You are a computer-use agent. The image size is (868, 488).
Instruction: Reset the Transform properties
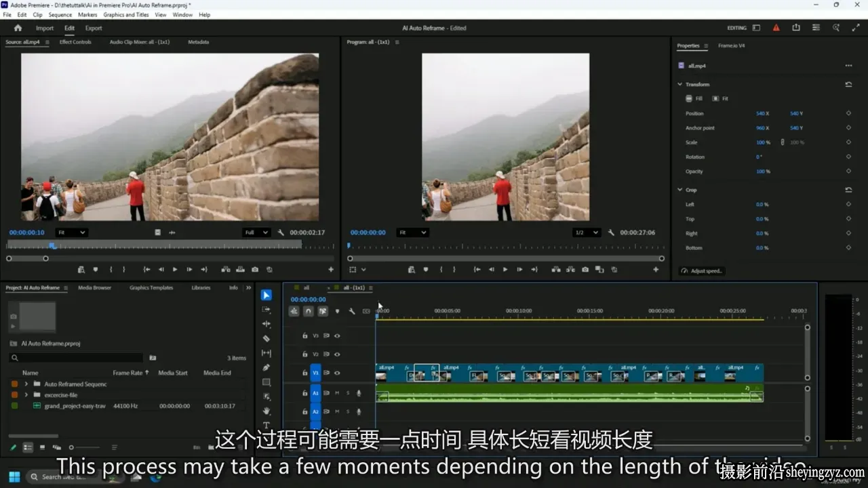(848, 85)
